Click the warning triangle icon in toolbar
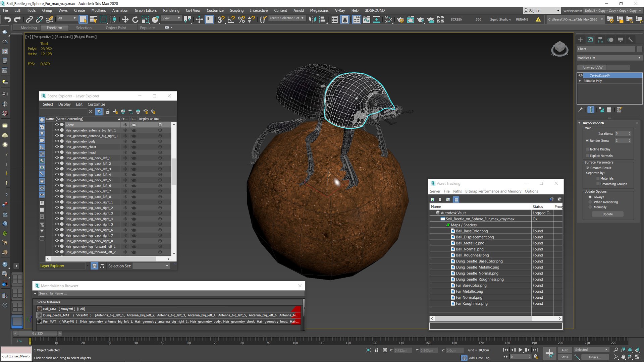Screen dimensions: 644x362 click(538, 19)
